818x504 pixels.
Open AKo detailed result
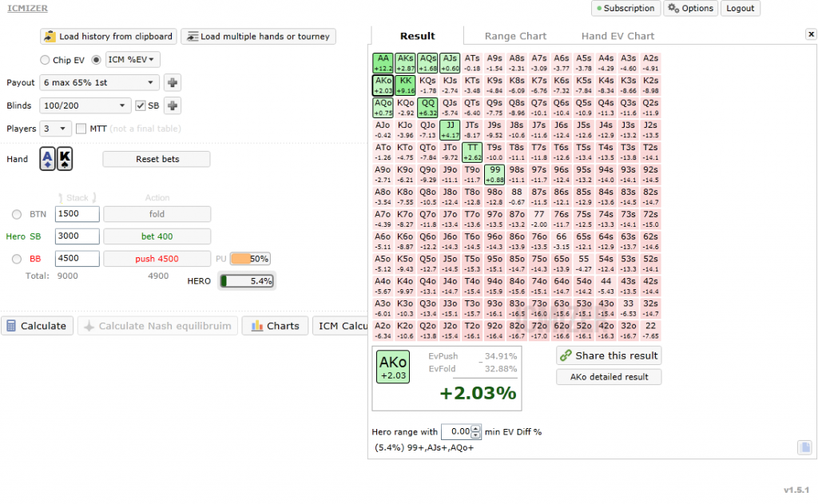[609, 377]
